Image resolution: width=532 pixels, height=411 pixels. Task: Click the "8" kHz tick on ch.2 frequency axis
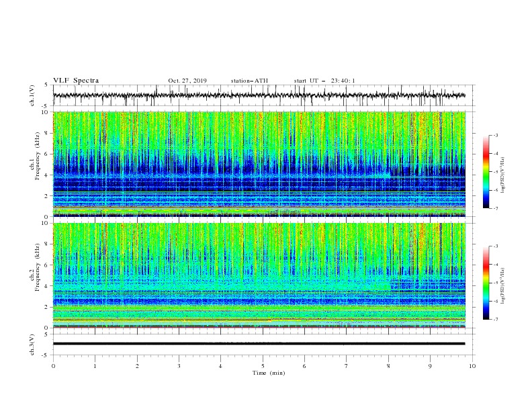(48, 244)
